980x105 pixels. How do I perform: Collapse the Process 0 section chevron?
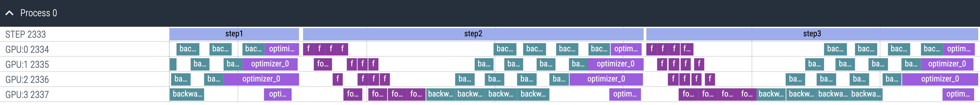(x=10, y=13)
